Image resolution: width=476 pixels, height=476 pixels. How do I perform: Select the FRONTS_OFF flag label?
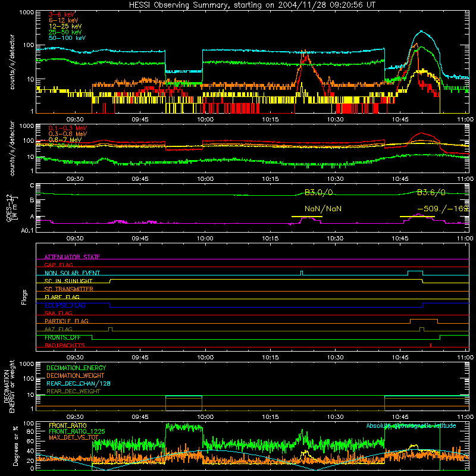62,337
